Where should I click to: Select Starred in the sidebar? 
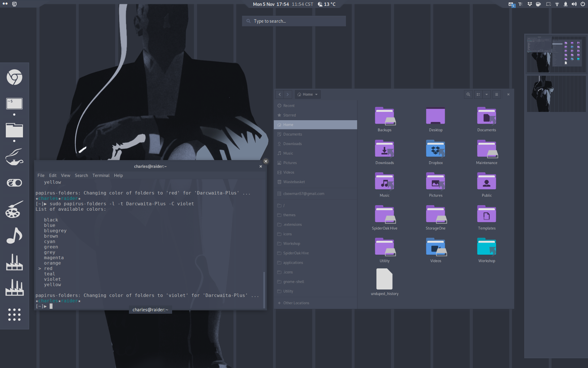click(x=315, y=115)
